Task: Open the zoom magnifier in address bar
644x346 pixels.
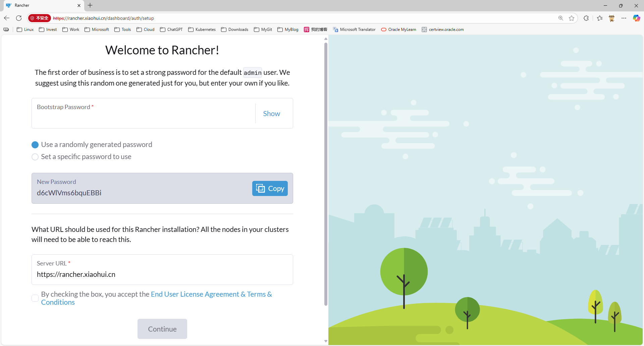Action: point(560,18)
